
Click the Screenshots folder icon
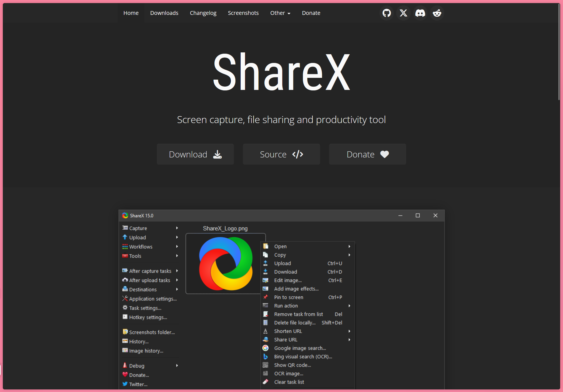(x=125, y=332)
